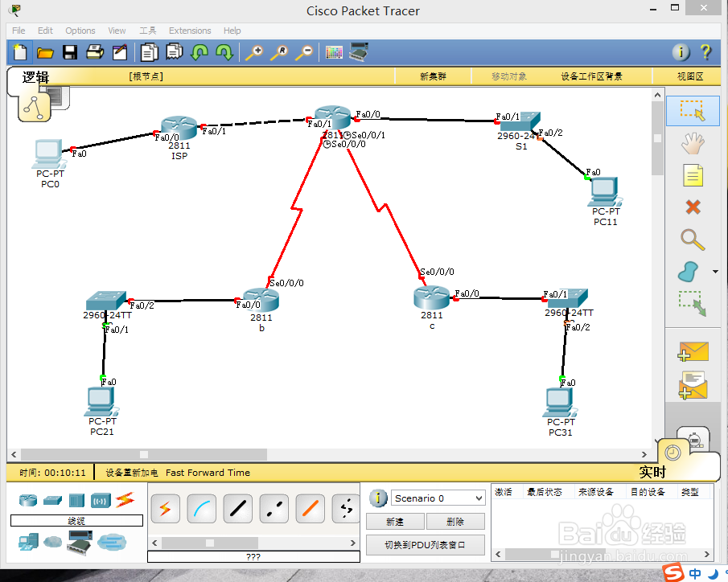Choose the Select tool in the right toolbar
The height and width of the screenshot is (582, 728).
tap(693, 111)
